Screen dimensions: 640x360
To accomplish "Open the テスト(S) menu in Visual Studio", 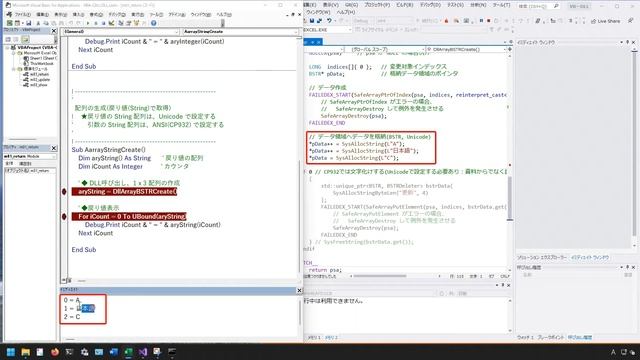I will pos(455,5).
